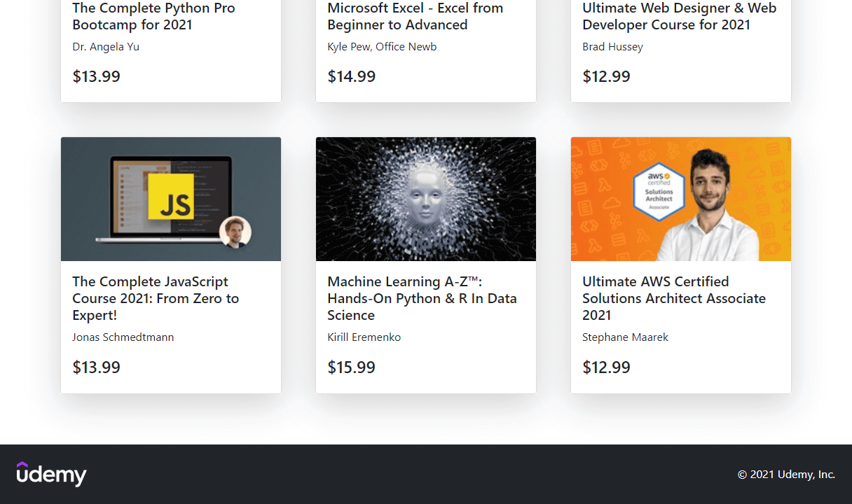This screenshot has width=852, height=504.
Task: Click the © 2021 Udemy, Inc. footer text
Action: (x=786, y=475)
